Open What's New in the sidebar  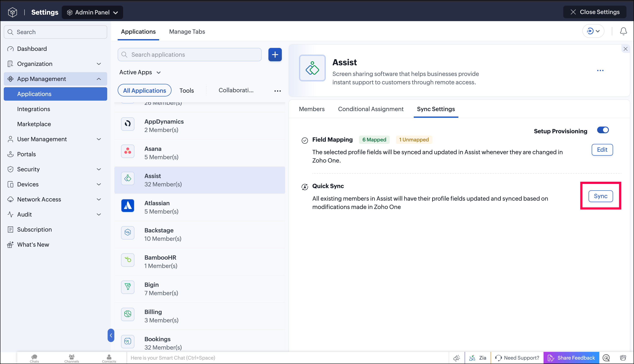[x=55, y=245]
